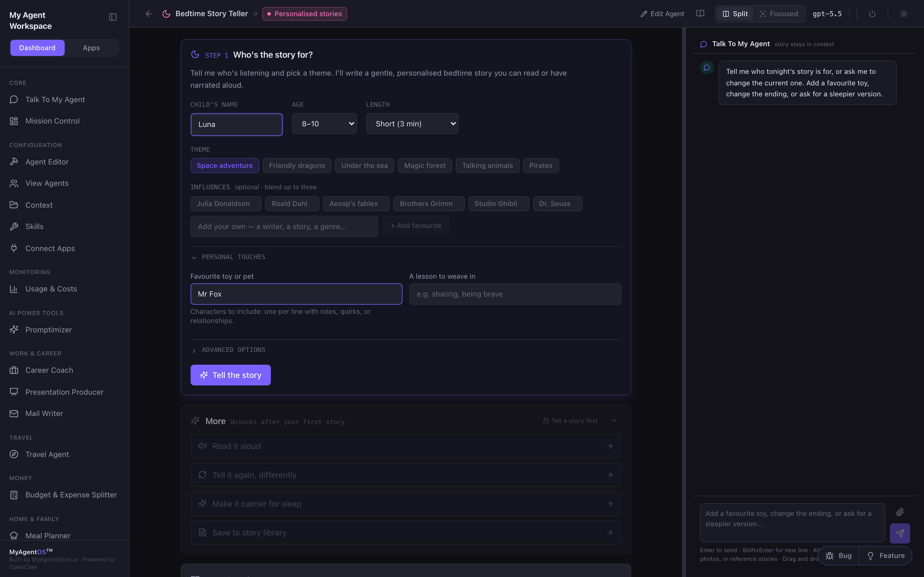Click the lesson to weave in field
This screenshot has width=924, height=577.
point(515,294)
